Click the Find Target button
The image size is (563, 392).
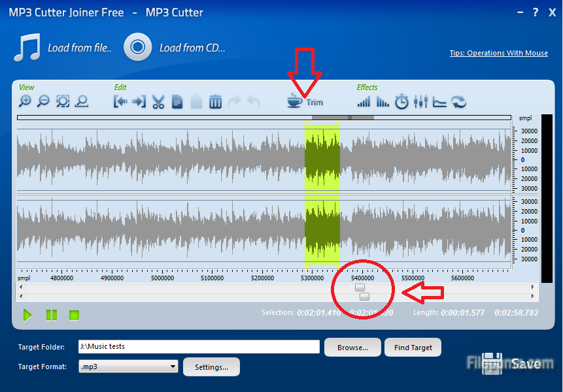pyautogui.click(x=413, y=347)
